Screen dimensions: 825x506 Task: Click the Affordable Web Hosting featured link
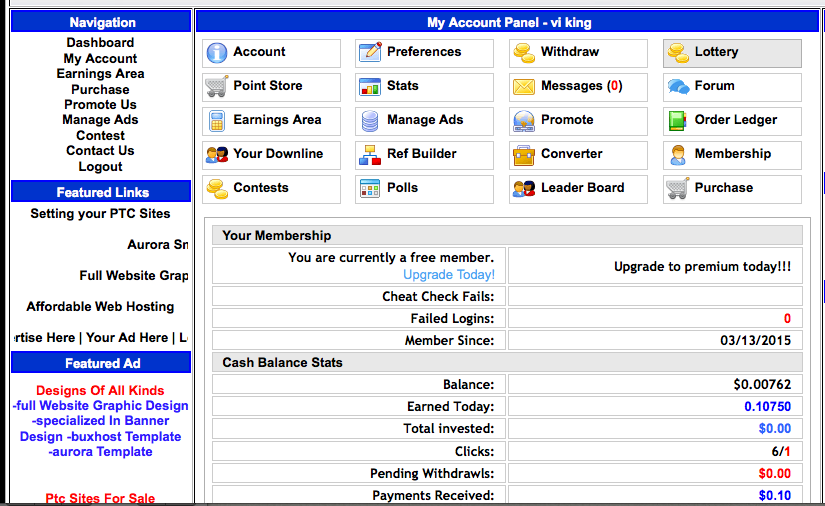100,307
